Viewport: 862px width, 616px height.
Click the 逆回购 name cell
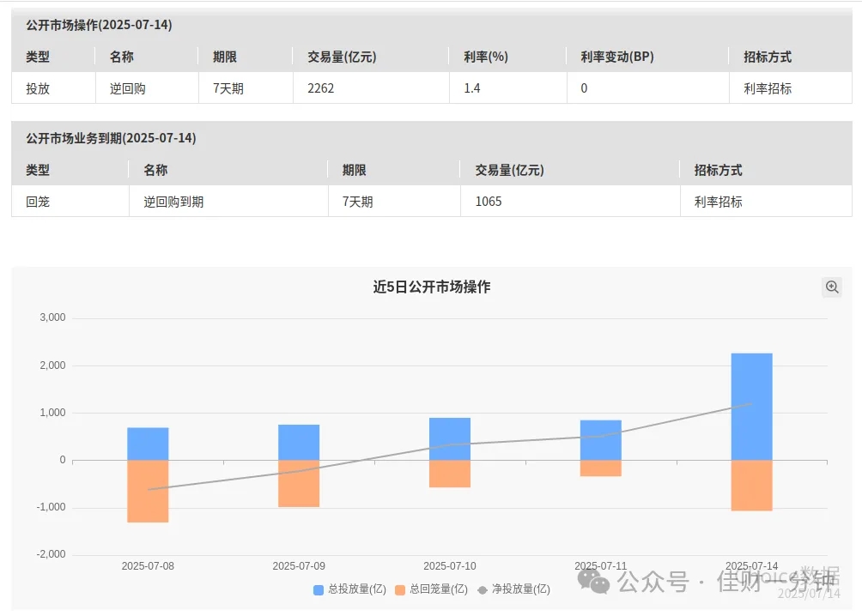[x=147, y=88]
